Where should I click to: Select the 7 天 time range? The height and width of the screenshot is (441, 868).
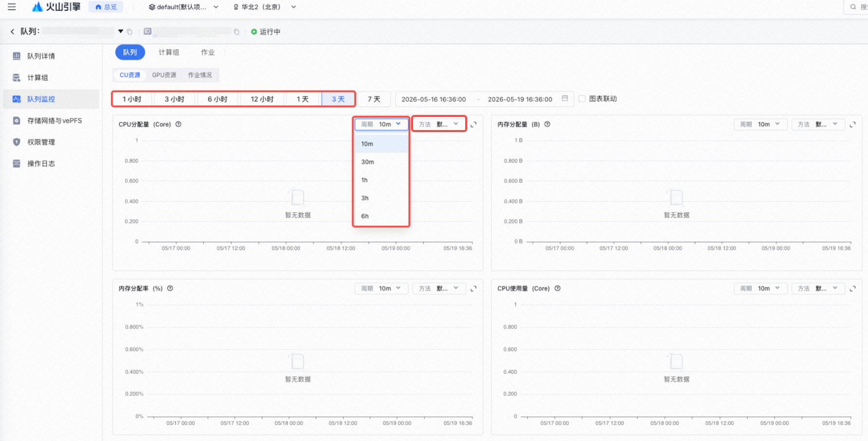pyautogui.click(x=374, y=99)
